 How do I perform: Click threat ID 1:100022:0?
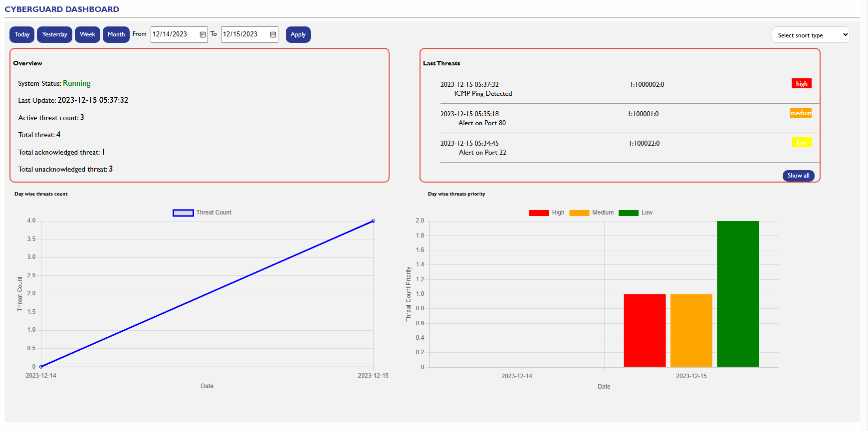[x=644, y=143]
